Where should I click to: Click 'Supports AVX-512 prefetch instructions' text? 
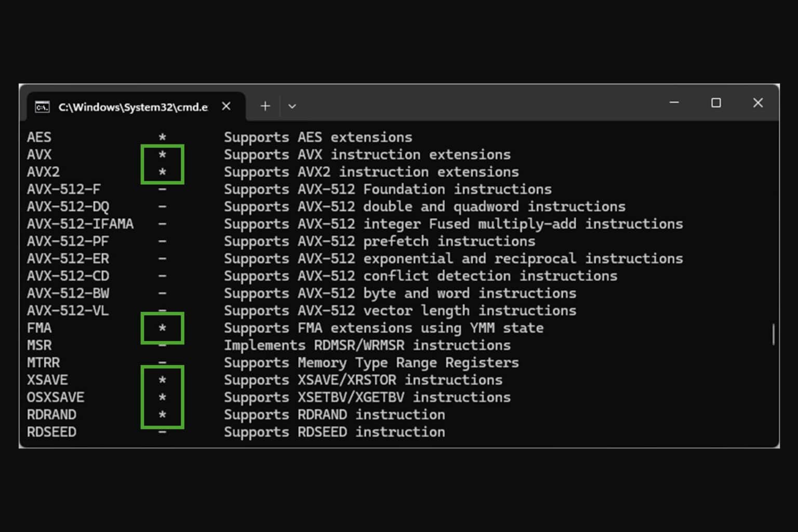[x=379, y=241]
